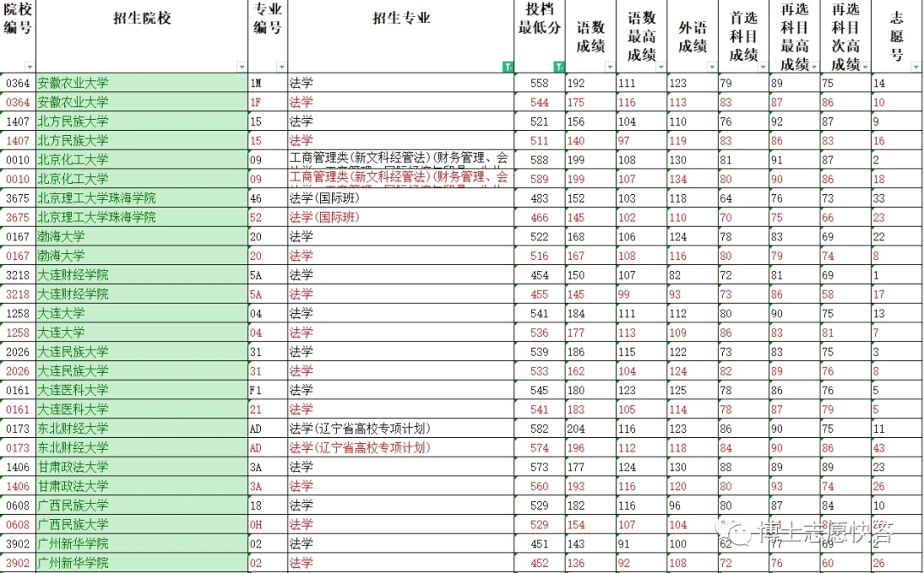This screenshot has height=573, width=924.
Task: Click the red 工商管理类 major cell in 589 row
Action: click(400, 179)
